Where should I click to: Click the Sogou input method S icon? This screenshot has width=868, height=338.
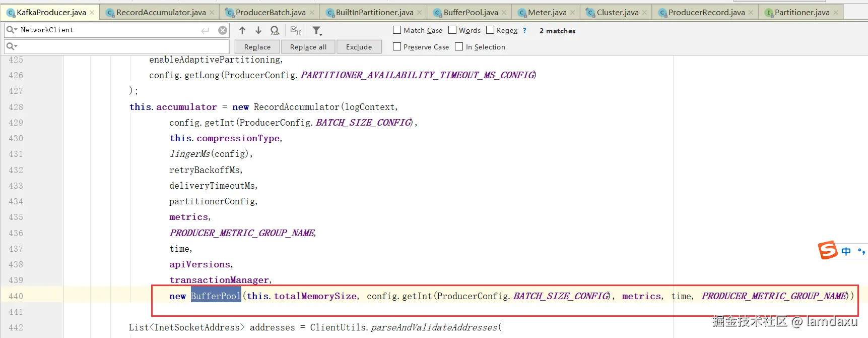(828, 250)
